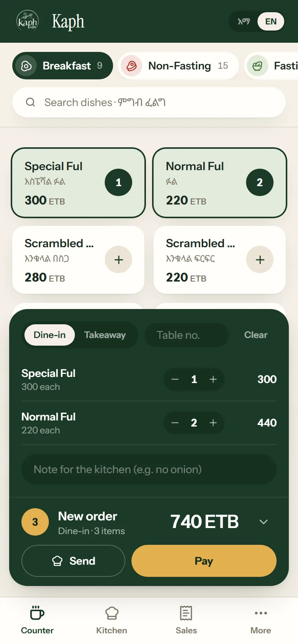Add Scrambled eggs 220 ETB with plus icon
Viewport: 298px width, 644px height.
pos(260,260)
